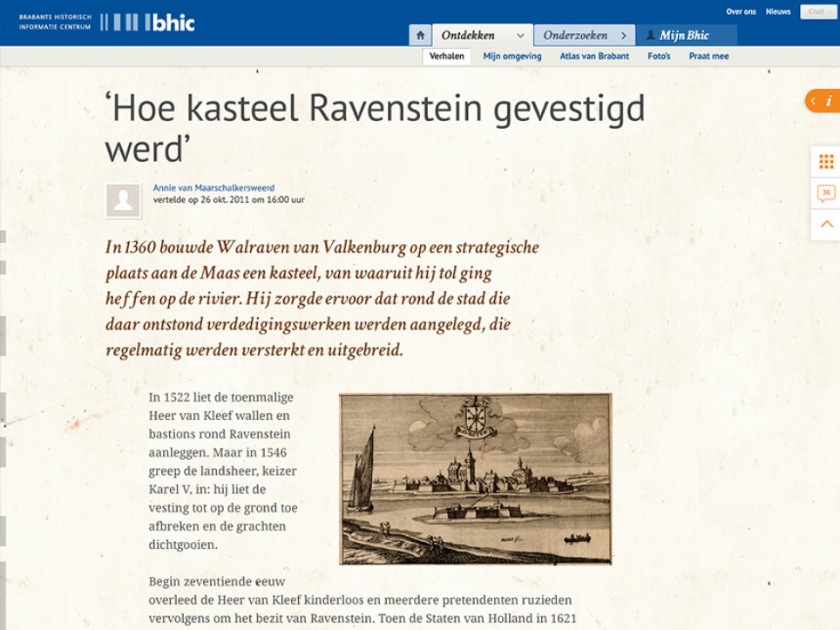Open the bhic logo homepage

pyautogui.click(x=106, y=22)
